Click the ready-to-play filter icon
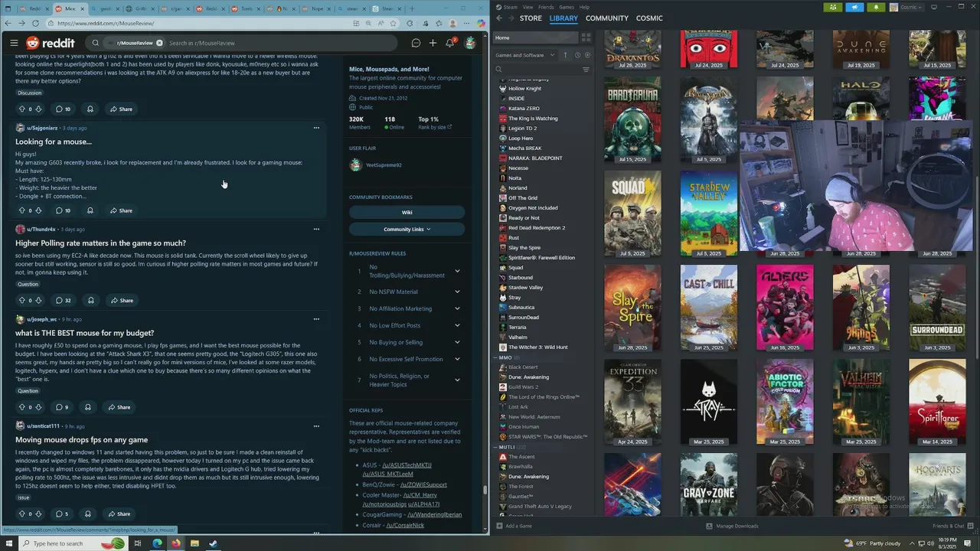 tap(588, 55)
